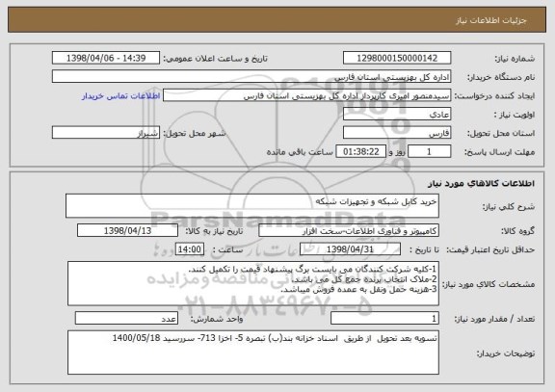Image resolution: width=555 pixels, height=392 pixels.
Task: Click the need number field 1298000150000142
Action: click(x=397, y=58)
